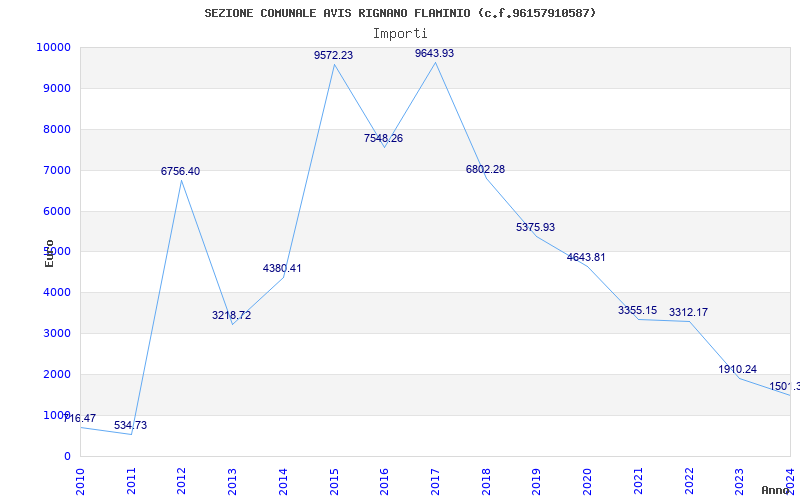Click the 2011 x-axis year label
The height and width of the screenshot is (500, 800).
point(131,482)
